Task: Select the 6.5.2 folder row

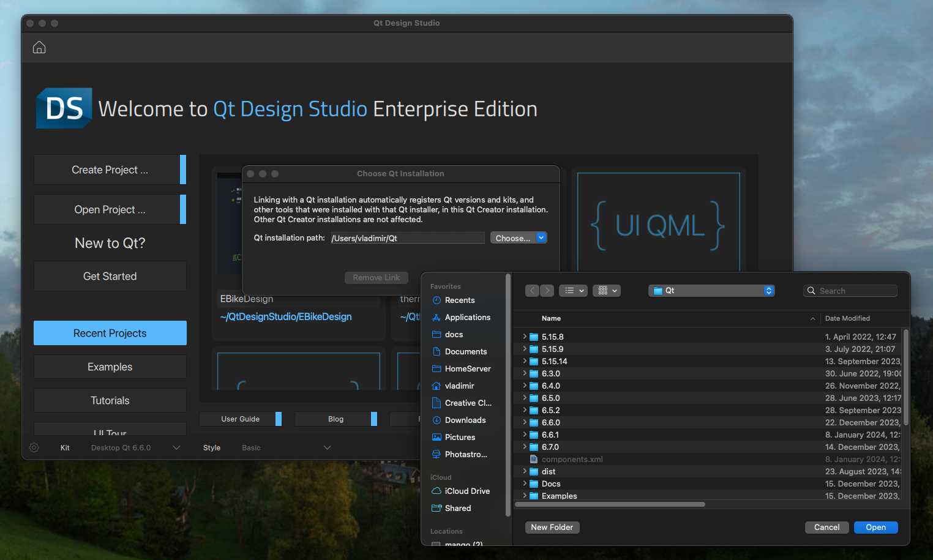Action: pos(708,410)
